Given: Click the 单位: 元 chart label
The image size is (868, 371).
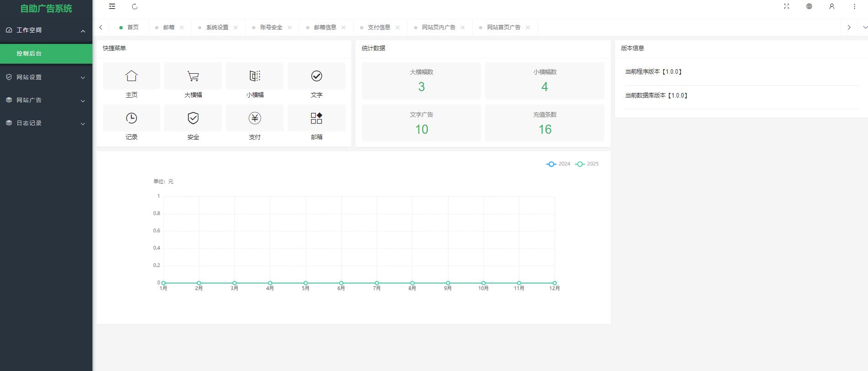Looking at the screenshot, I should 163,182.
